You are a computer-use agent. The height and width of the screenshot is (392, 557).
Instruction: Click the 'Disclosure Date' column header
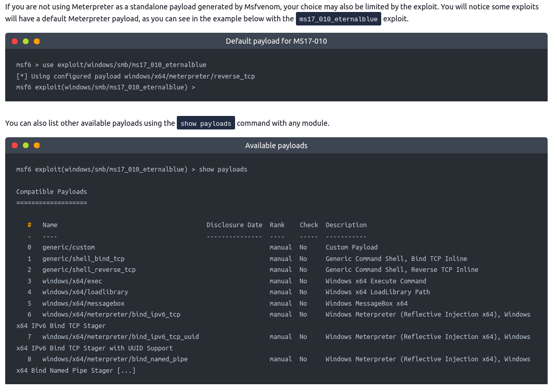[235, 225]
